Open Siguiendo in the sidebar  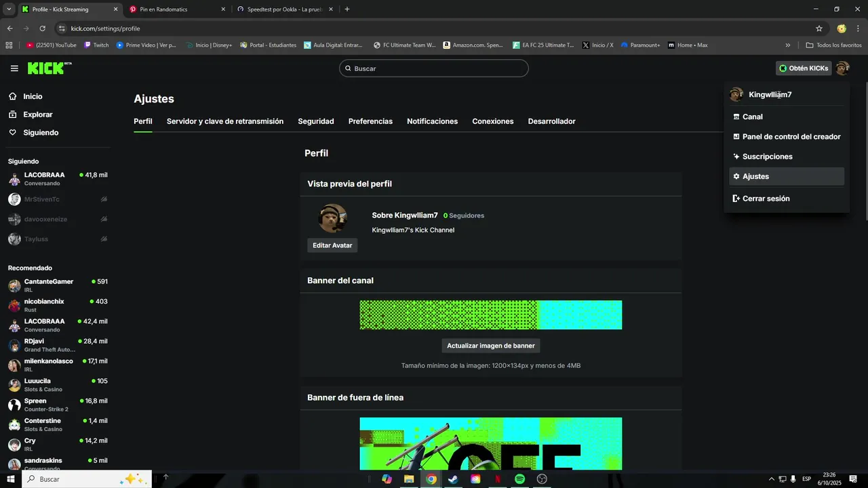[41, 132]
